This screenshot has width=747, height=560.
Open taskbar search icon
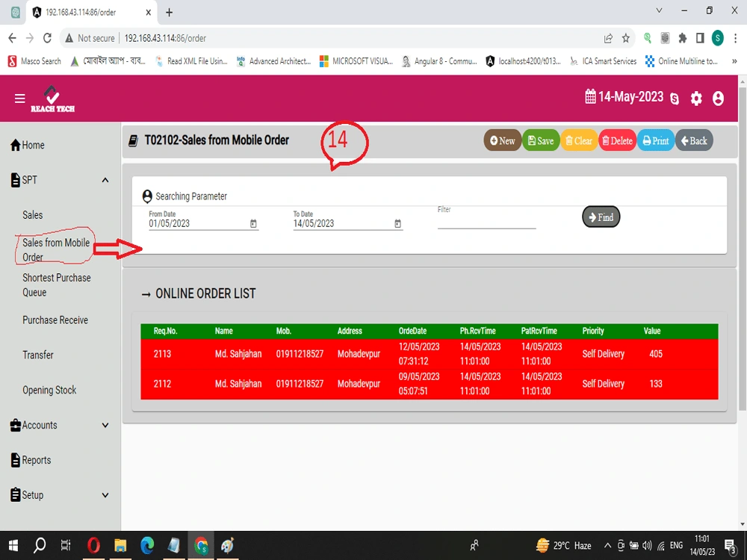[40, 545]
